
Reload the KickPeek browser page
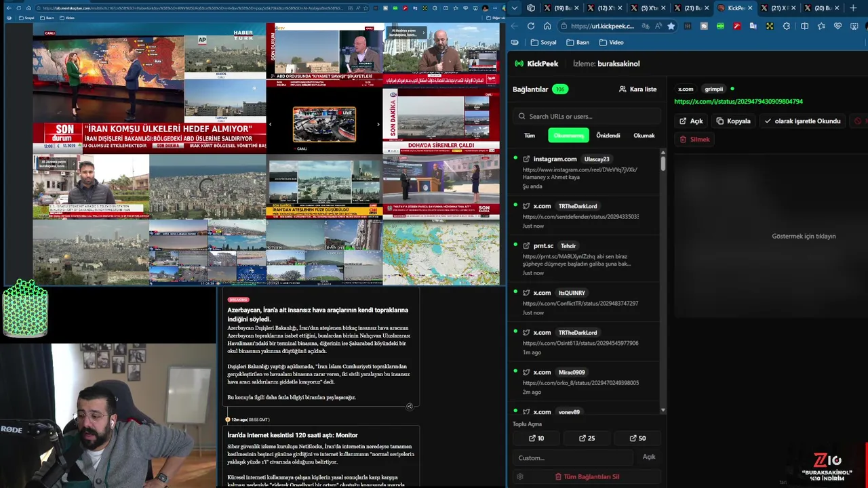(530, 26)
